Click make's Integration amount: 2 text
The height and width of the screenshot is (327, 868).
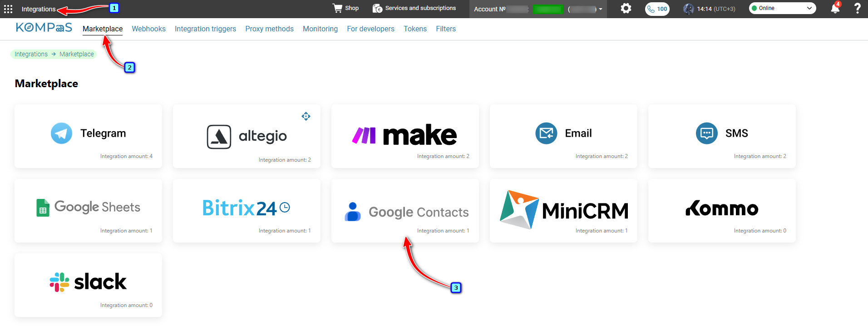[443, 156]
